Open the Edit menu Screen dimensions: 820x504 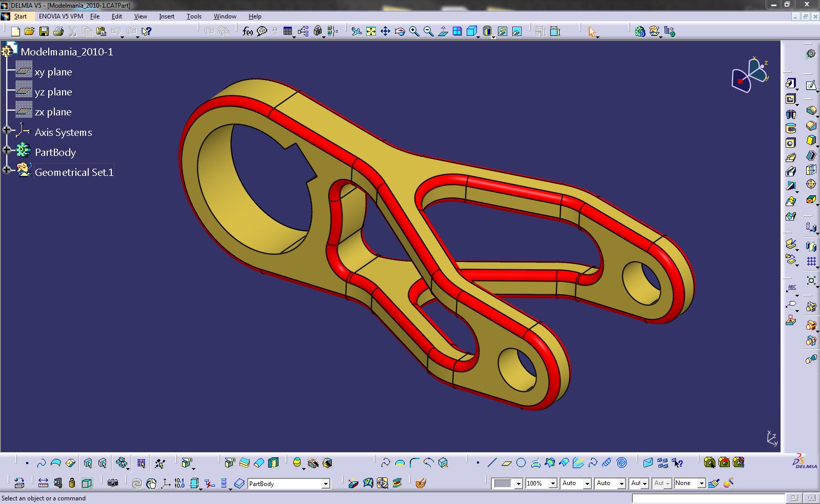tap(116, 16)
